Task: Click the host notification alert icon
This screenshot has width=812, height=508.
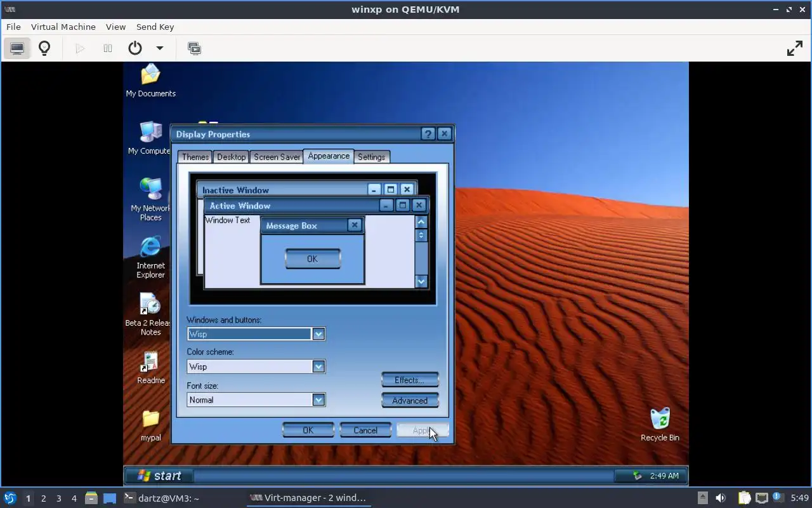Action: coord(778,498)
